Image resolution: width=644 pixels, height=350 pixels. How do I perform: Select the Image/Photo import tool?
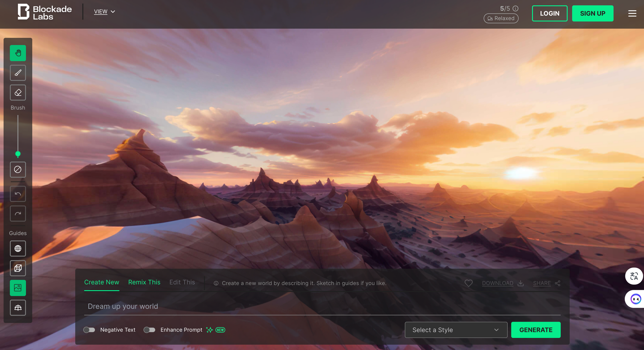[18, 287]
